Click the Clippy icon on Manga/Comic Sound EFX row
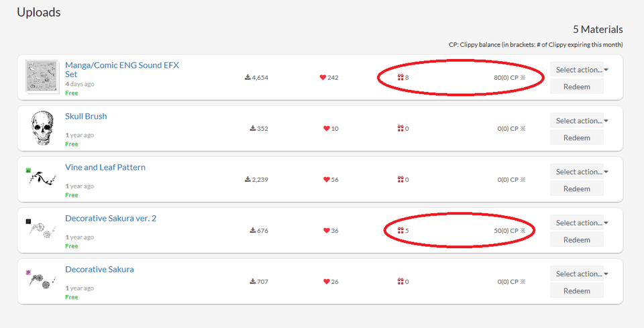 [x=523, y=78]
